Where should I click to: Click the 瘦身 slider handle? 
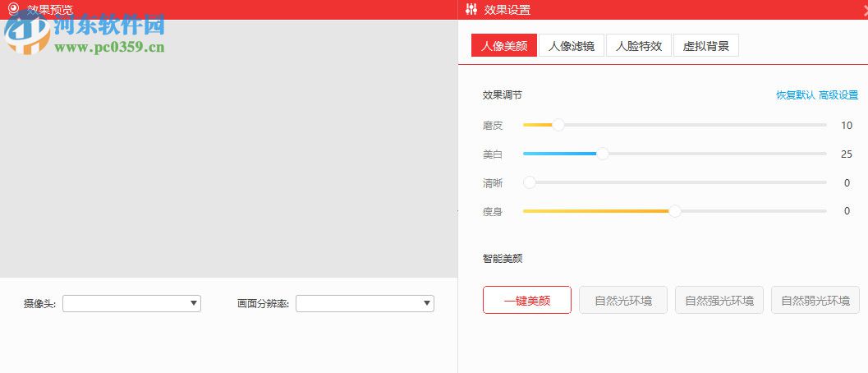(x=674, y=211)
